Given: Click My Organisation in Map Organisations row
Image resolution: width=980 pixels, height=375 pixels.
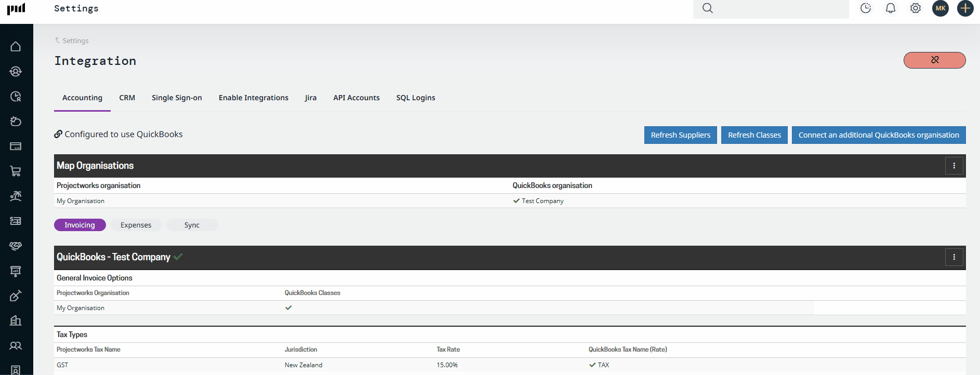Looking at the screenshot, I should (81, 201).
